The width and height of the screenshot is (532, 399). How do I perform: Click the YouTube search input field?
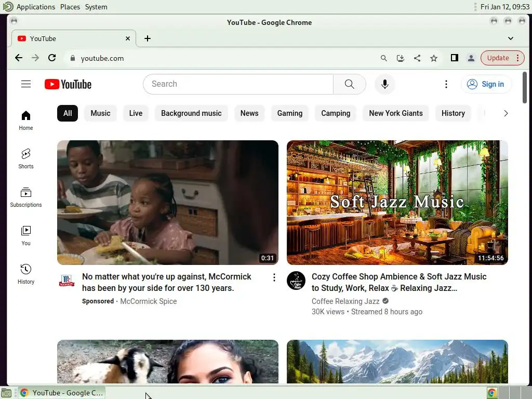pos(238,84)
